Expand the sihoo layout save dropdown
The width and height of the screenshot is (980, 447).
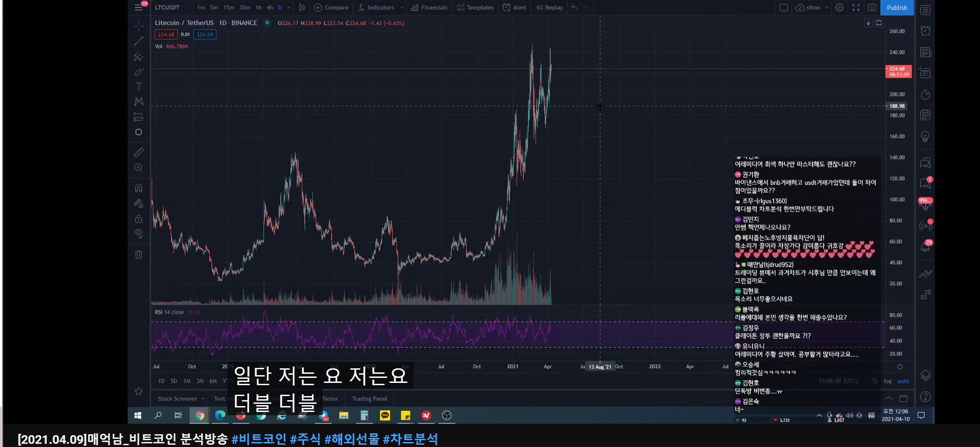[827, 7]
